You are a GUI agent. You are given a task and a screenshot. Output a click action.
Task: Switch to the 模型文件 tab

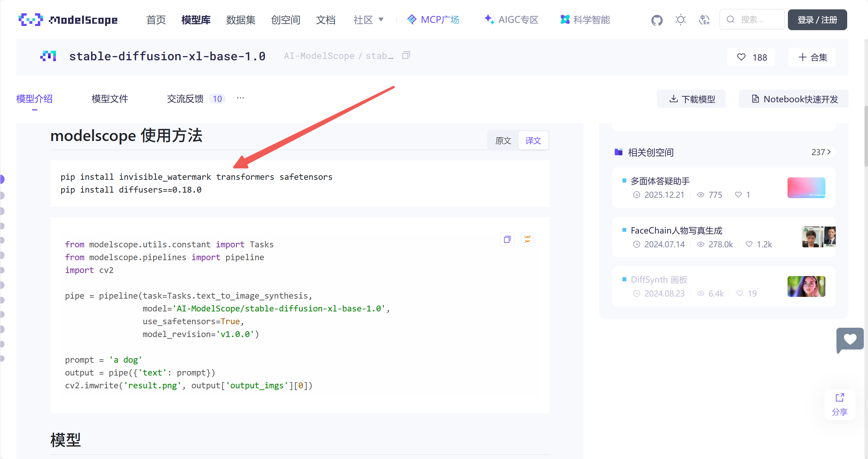[x=110, y=99]
